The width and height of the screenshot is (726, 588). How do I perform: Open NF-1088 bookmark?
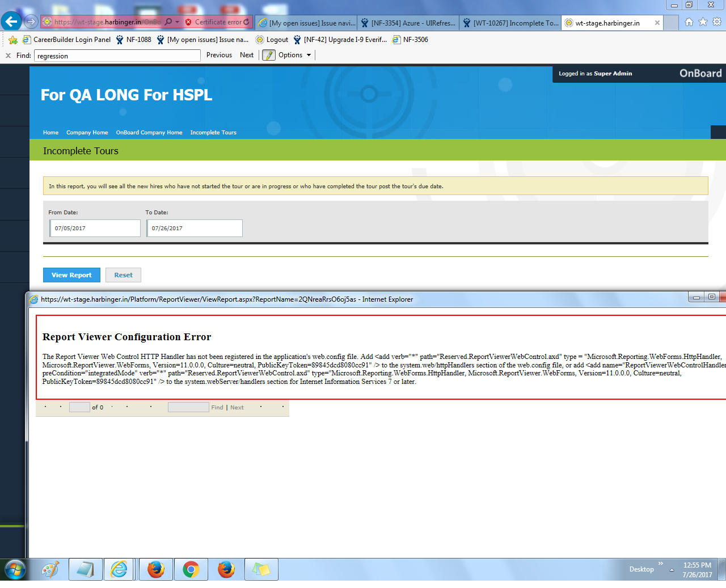click(x=133, y=40)
